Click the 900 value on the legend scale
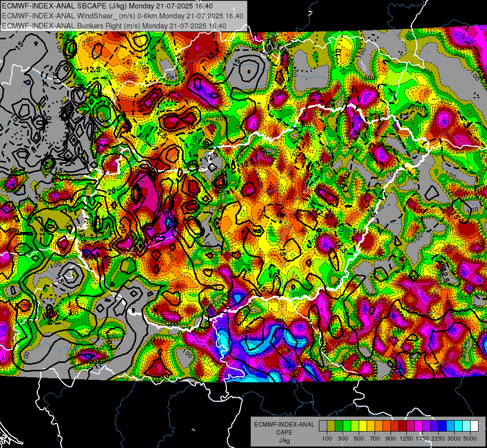 coord(390,439)
